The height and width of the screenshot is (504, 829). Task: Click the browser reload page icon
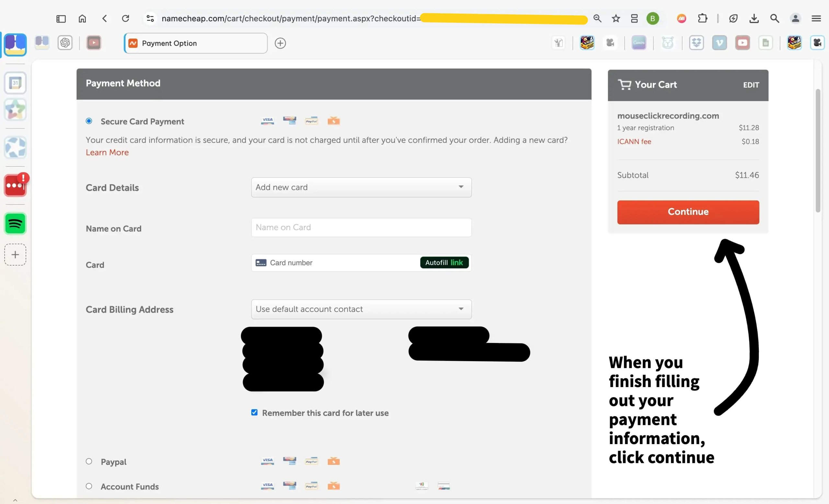126,18
